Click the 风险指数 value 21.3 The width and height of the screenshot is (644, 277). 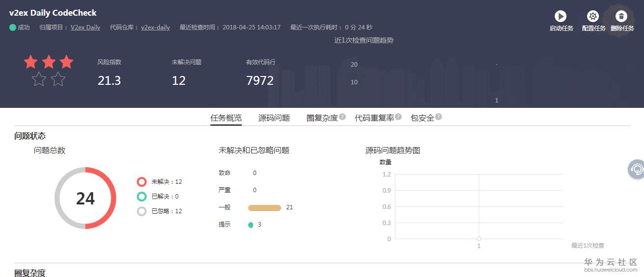pos(109,80)
